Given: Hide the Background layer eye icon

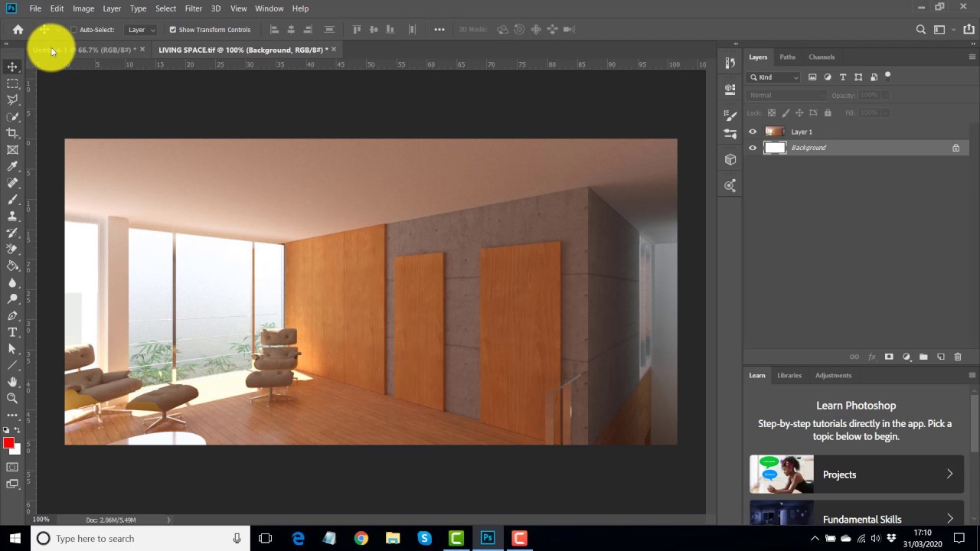Looking at the screenshot, I should [753, 148].
